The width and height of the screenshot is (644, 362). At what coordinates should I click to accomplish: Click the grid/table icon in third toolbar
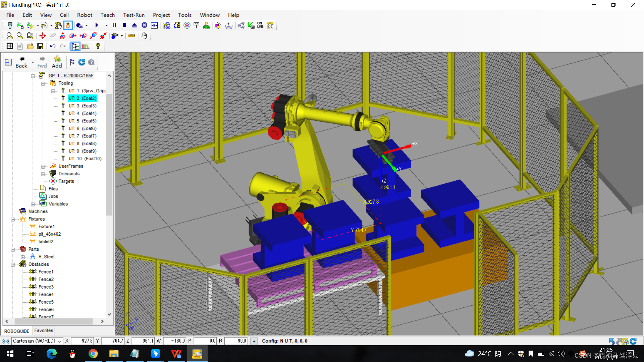[10, 46]
